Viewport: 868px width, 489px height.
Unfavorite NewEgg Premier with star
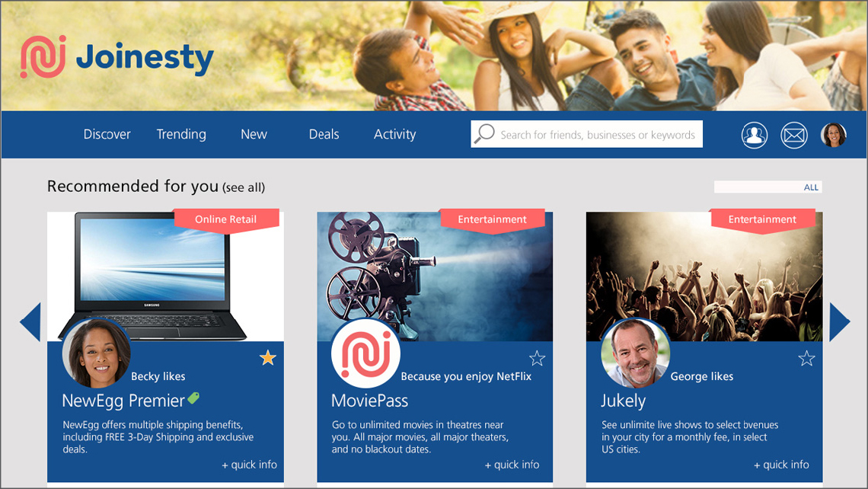268,358
